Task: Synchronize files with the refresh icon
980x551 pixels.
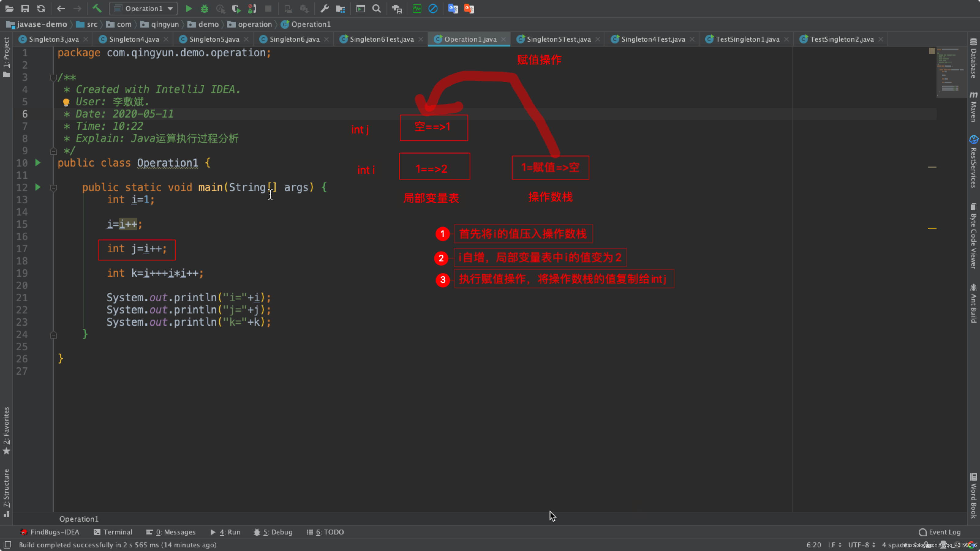Action: [x=41, y=8]
